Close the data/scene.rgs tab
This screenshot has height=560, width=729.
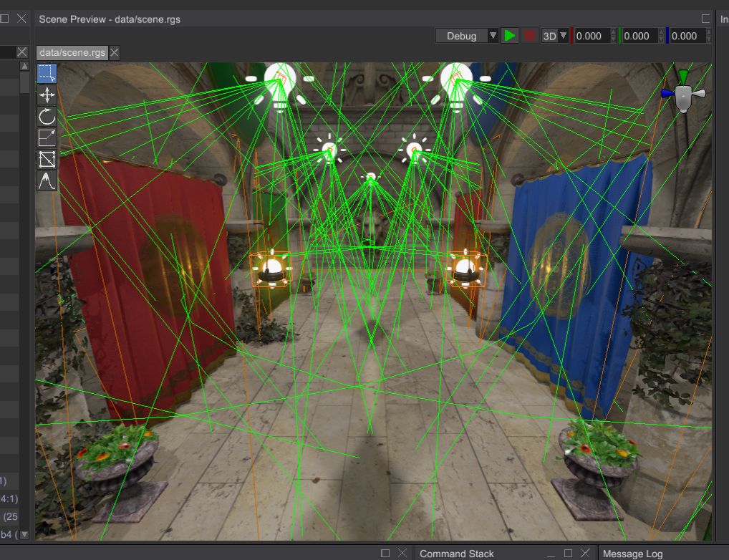tap(115, 52)
